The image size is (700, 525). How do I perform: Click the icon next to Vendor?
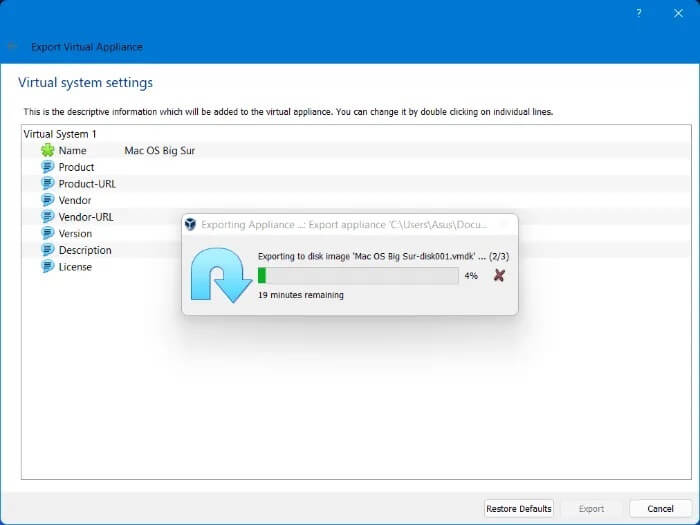pos(47,200)
